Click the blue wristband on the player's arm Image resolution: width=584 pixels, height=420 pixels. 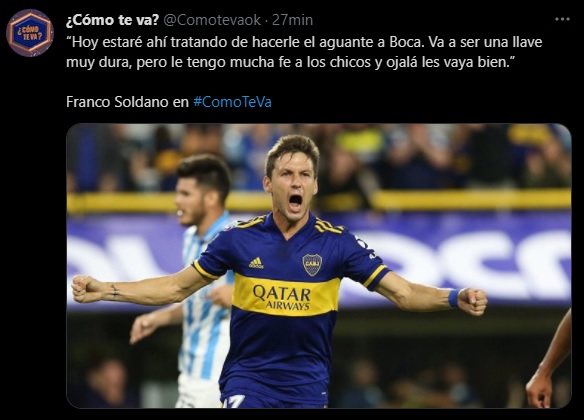coord(453,298)
